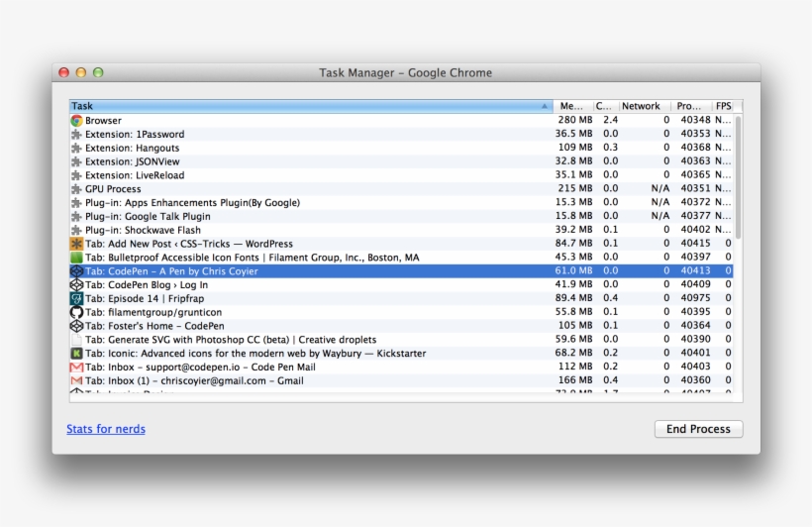This screenshot has height=527, width=812.
Task: Select the Inbox – support@codepen.io row
Action: 401,367
